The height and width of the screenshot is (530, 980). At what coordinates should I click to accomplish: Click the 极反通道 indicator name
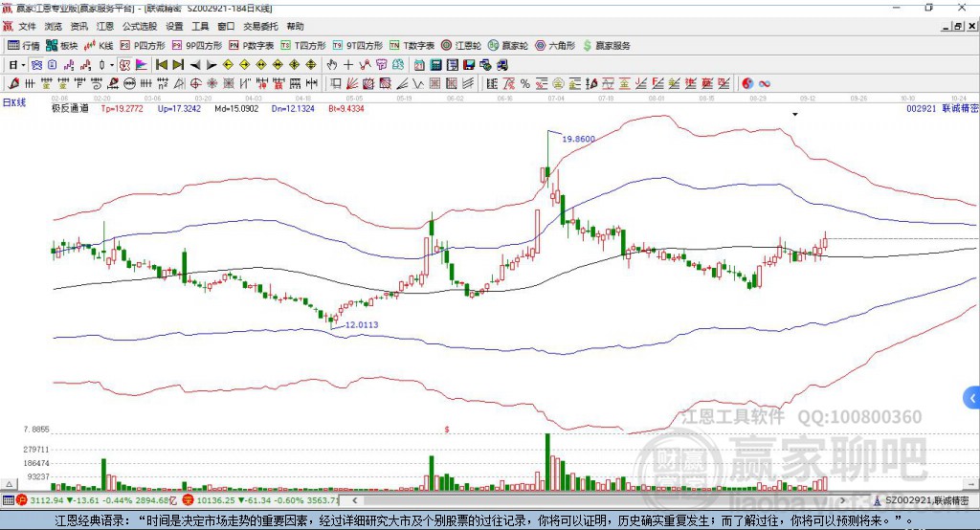coord(70,109)
